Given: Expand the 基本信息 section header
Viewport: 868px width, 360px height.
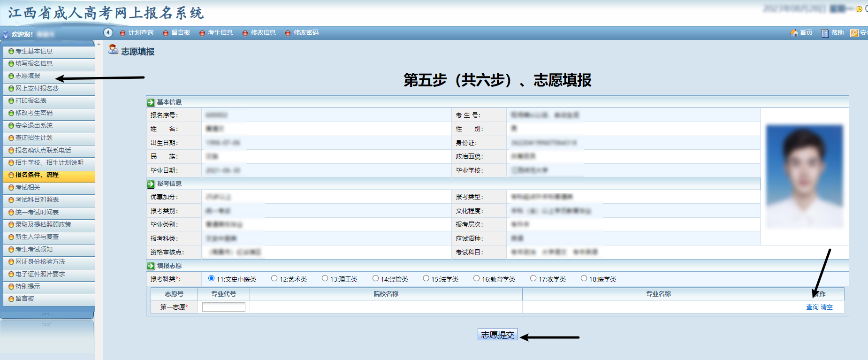Looking at the screenshot, I should point(169,102).
